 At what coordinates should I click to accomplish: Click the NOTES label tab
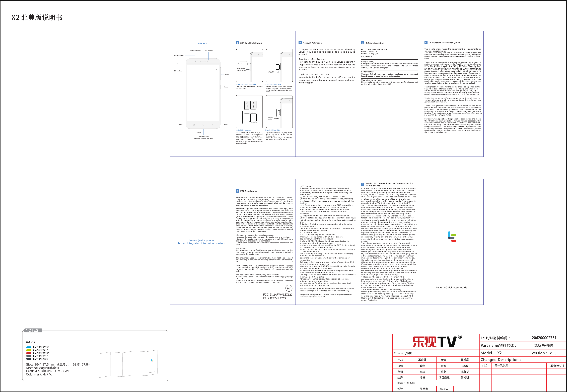[33, 331]
